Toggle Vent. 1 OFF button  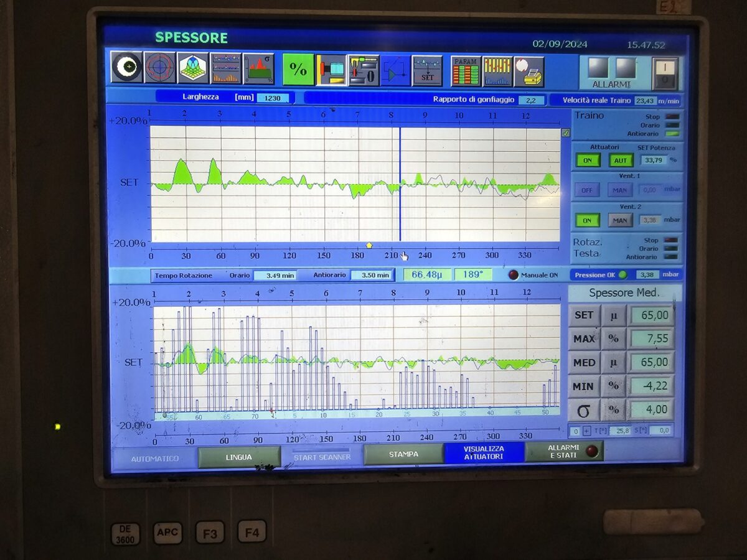tap(587, 190)
